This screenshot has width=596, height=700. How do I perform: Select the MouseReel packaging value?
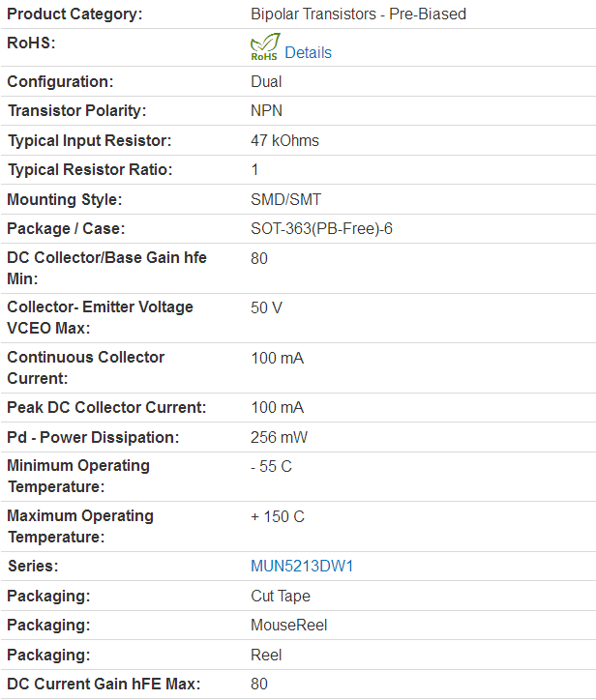coord(288,625)
